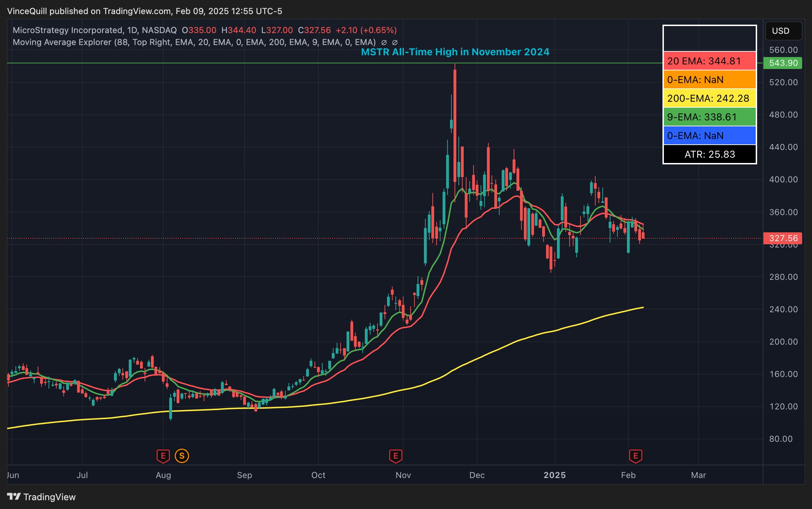Toggle the 9-EMA indicator row

coord(709,117)
